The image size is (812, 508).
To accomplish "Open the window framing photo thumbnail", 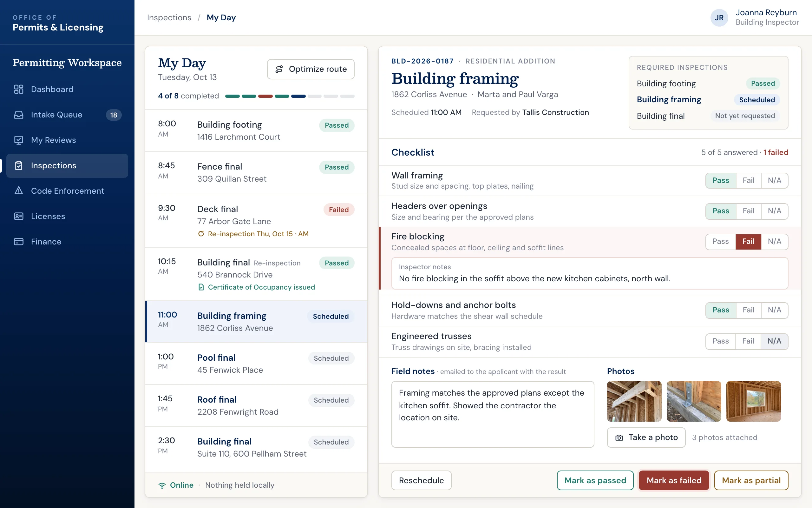I will coord(753,401).
